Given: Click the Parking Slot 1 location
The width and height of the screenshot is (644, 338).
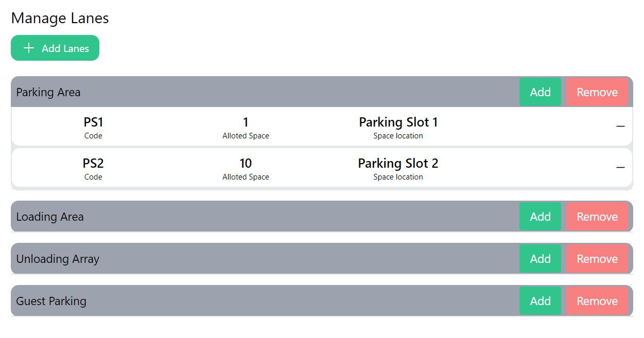Looking at the screenshot, I should point(398,122).
